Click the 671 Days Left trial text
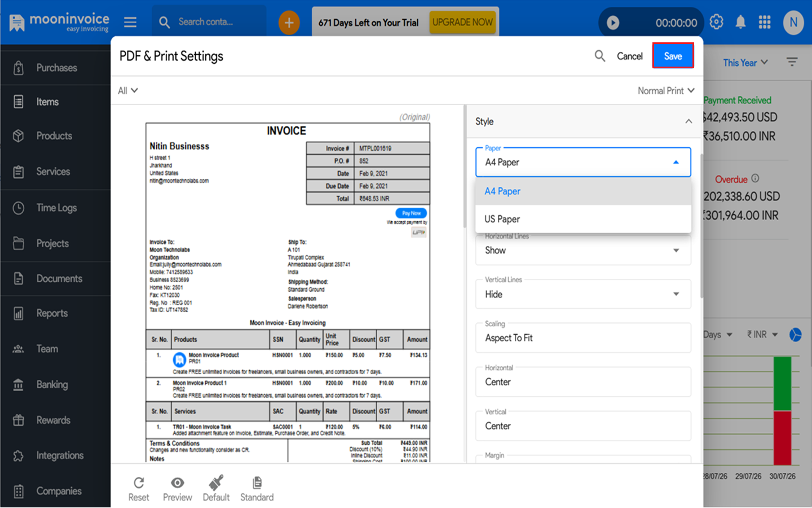 pyautogui.click(x=368, y=23)
